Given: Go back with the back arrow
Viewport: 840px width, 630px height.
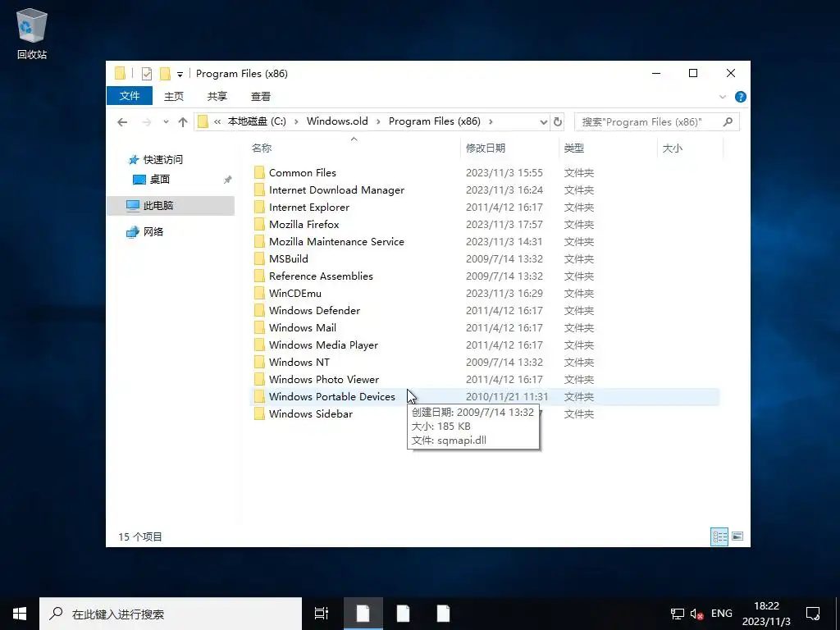Looking at the screenshot, I should [122, 122].
